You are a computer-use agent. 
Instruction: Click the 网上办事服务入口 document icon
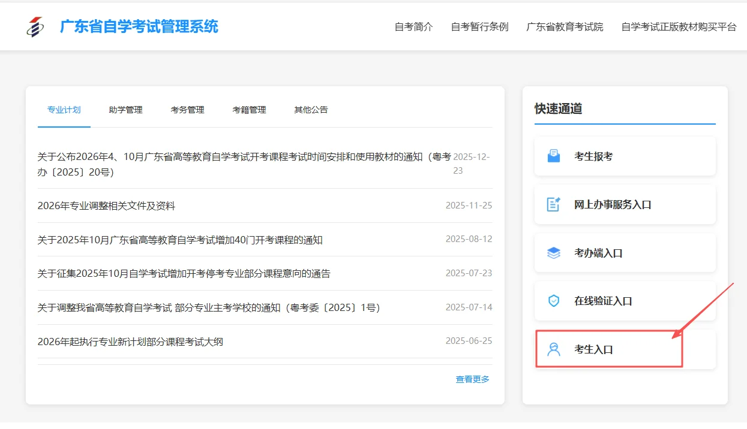pyautogui.click(x=553, y=204)
